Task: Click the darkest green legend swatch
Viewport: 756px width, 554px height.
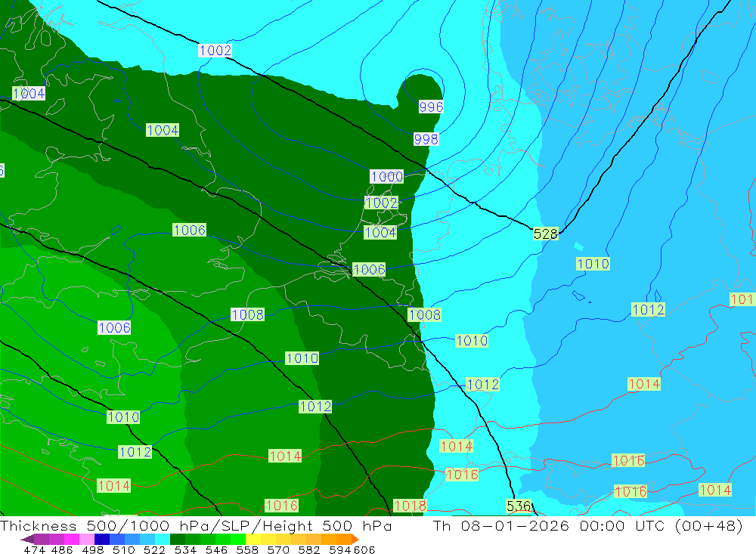Action: point(178,539)
